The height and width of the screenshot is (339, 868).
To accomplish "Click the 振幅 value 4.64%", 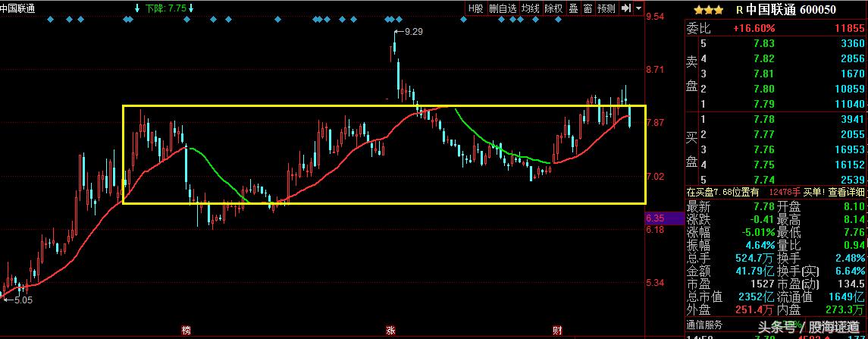I will tap(759, 246).
